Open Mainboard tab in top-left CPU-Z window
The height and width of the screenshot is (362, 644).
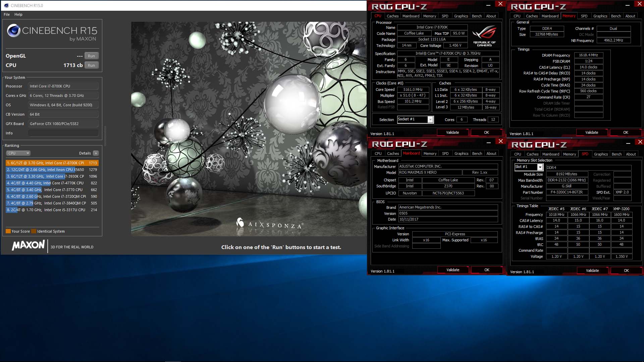pos(411,16)
